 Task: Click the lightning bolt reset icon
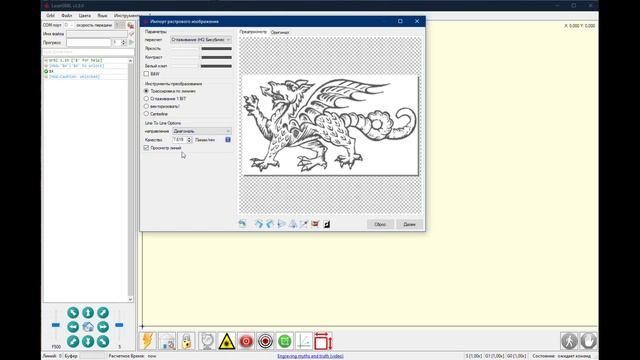148,341
